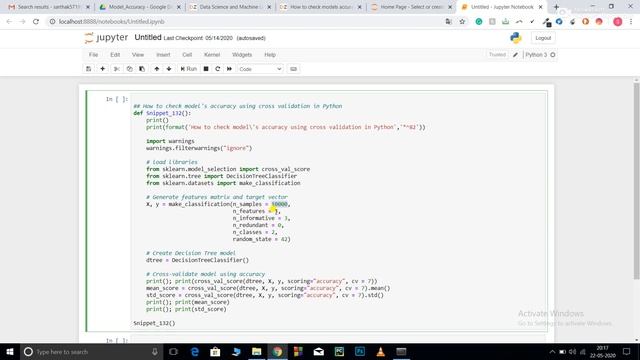
Task: Open the Widgets menu
Action: coord(242,55)
